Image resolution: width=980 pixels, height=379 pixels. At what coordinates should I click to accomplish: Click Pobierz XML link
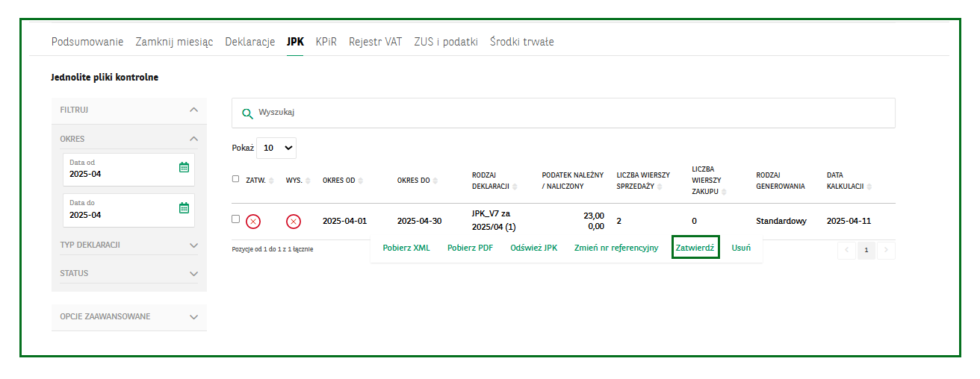pos(406,248)
